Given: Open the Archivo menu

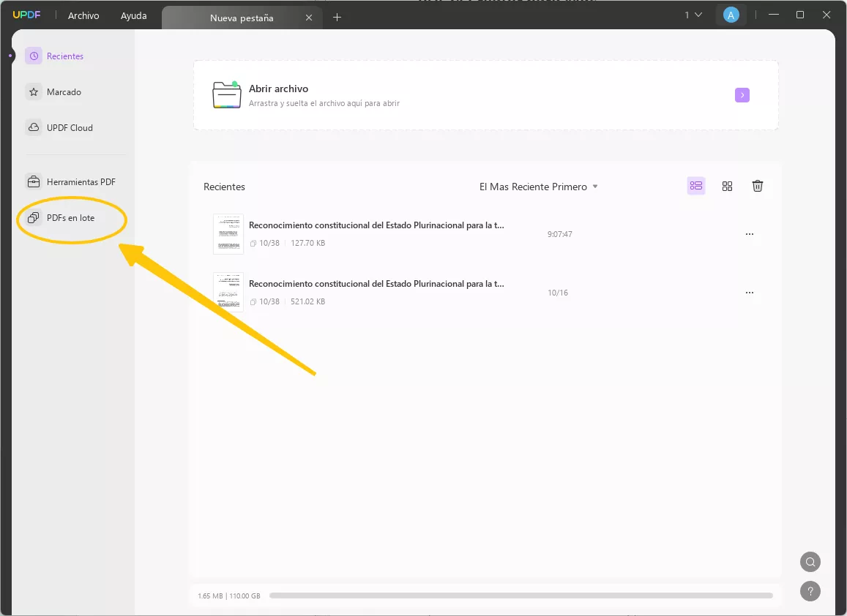Looking at the screenshot, I should [83, 15].
